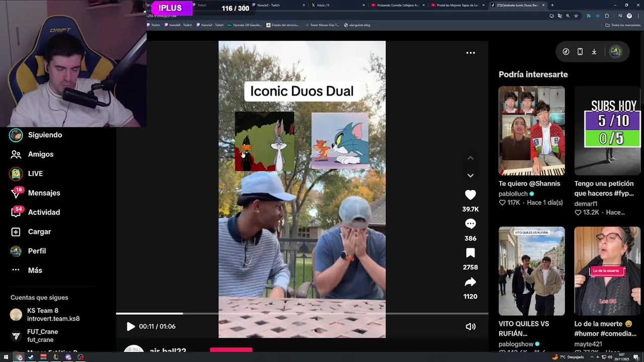Open the Estado del servicio bookmark

pos(282,25)
